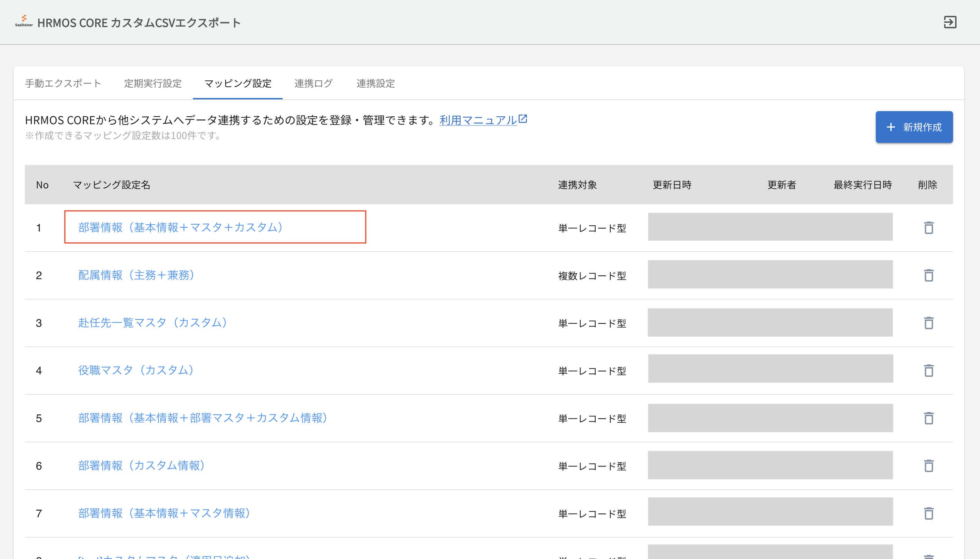Delete row 7 mapping via trash icon

[928, 513]
